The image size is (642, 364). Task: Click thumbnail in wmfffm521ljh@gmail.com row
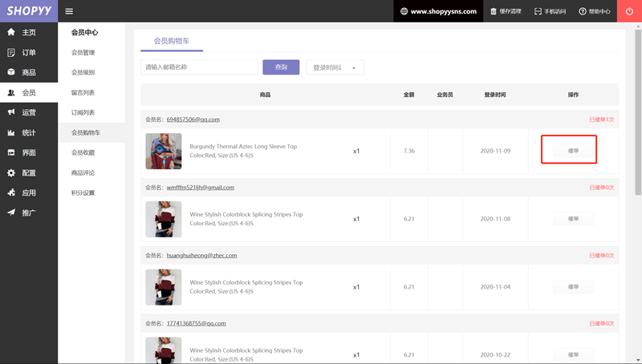(x=164, y=219)
